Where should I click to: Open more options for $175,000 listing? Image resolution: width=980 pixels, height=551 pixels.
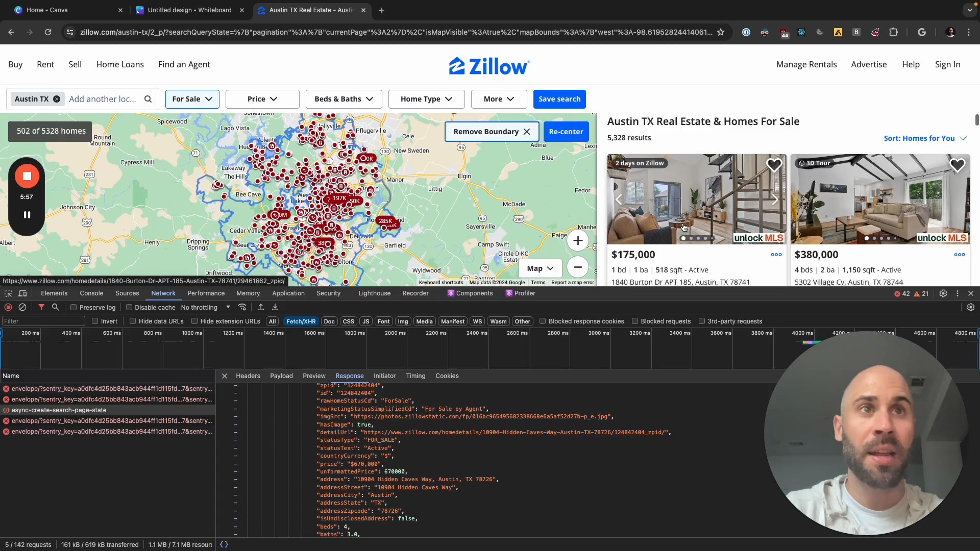click(776, 255)
